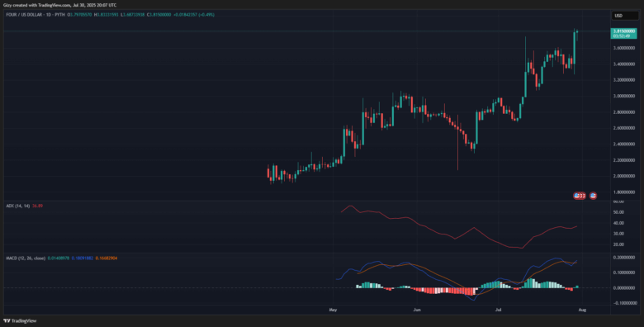Click the 2.00000000 price axis label
This screenshot has height=327, width=644.
click(x=624, y=176)
